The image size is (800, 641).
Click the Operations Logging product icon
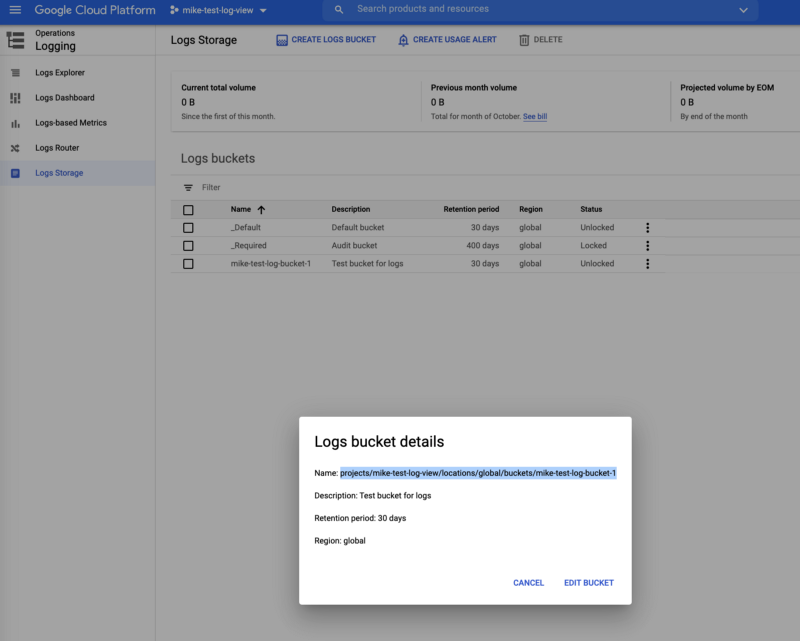coord(15,40)
